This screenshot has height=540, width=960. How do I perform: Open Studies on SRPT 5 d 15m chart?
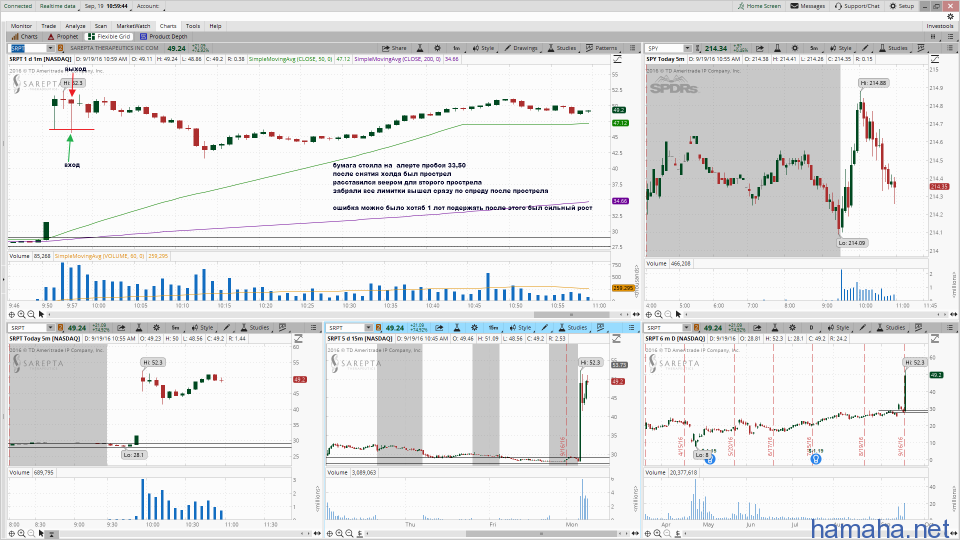(572, 328)
